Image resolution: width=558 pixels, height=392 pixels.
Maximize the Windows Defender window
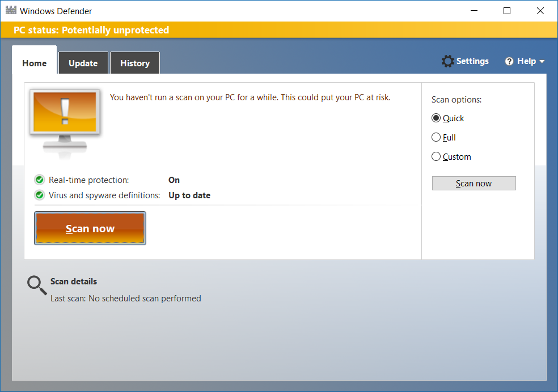(507, 11)
